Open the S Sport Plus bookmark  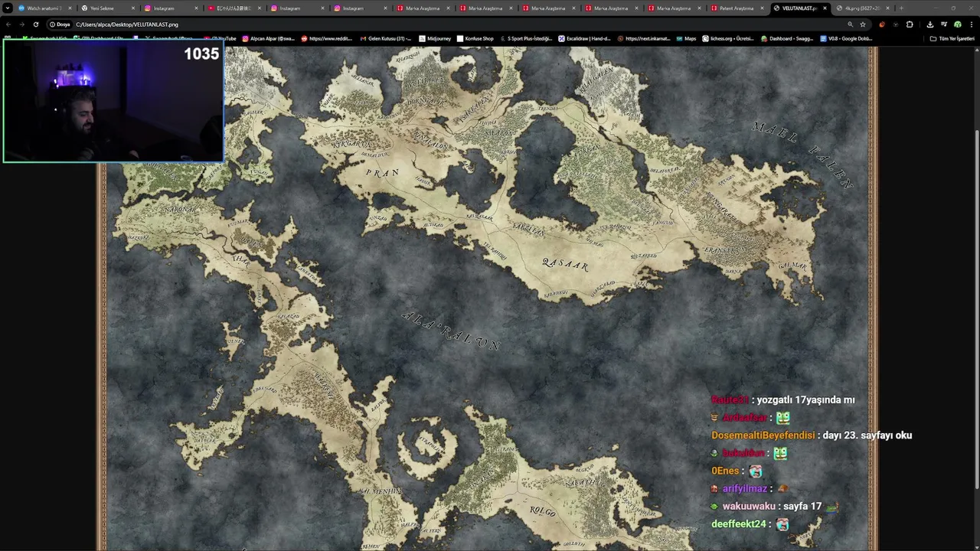[x=526, y=38]
